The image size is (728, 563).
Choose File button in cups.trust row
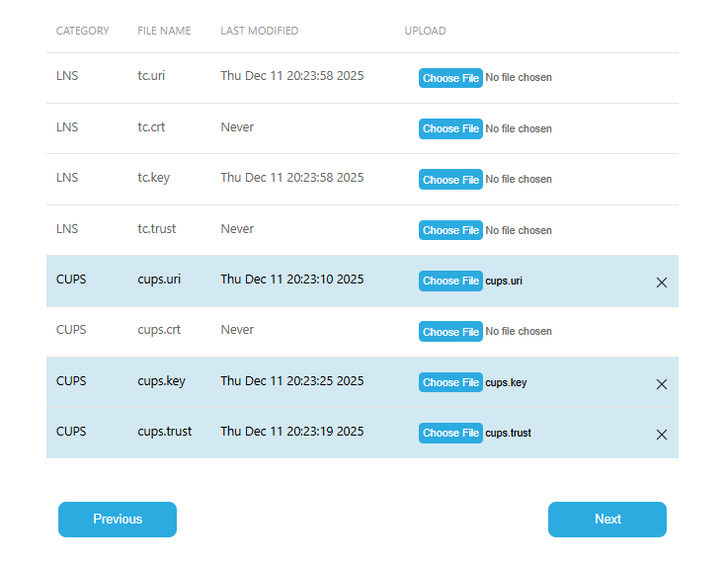click(450, 433)
